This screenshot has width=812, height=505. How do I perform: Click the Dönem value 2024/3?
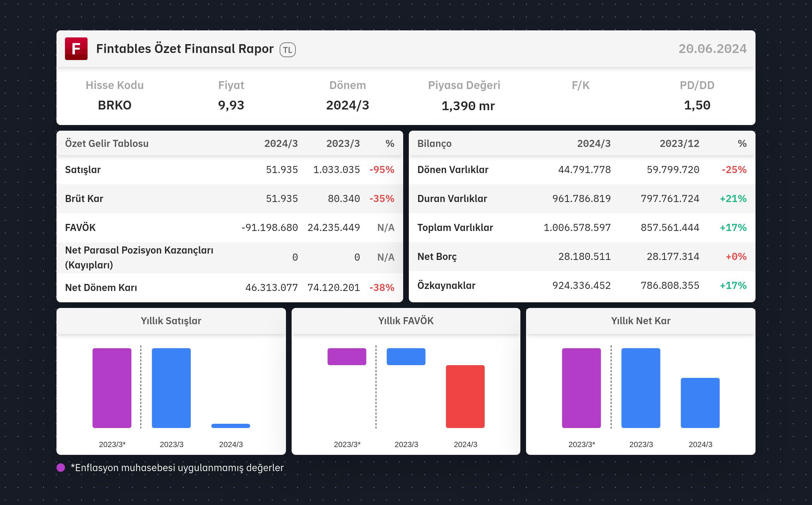point(347,105)
